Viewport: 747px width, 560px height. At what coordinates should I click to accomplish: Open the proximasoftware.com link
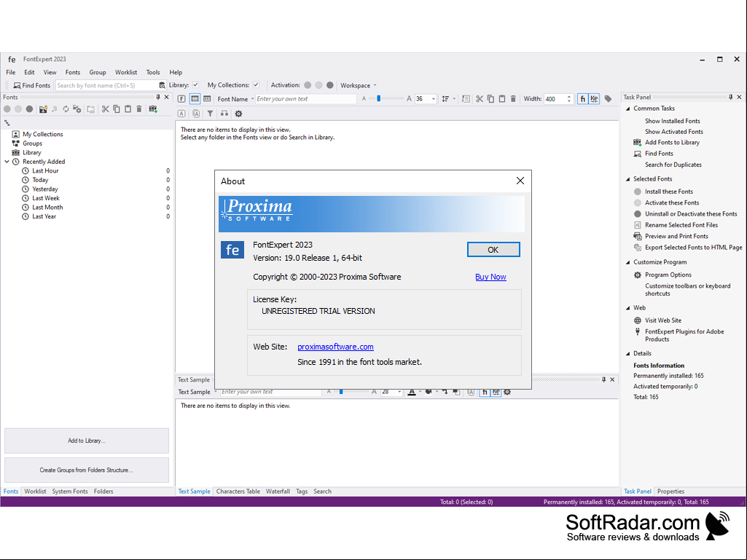point(335,347)
